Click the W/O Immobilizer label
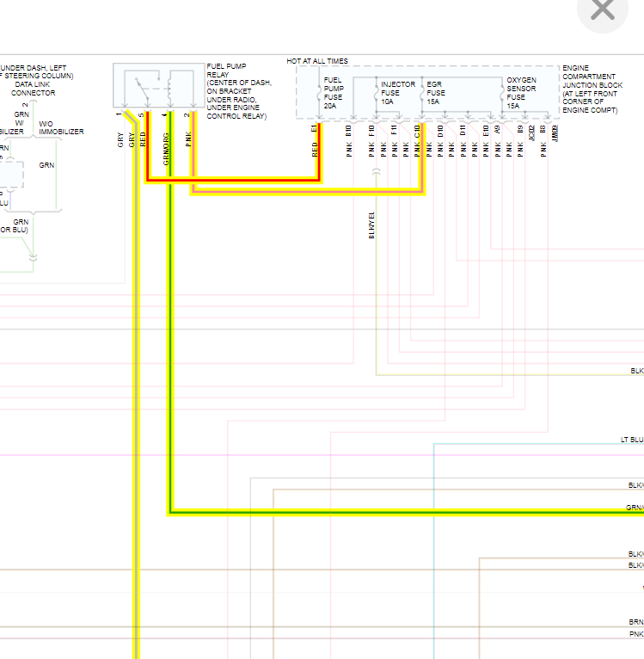This screenshot has height=659, width=644. (60, 127)
